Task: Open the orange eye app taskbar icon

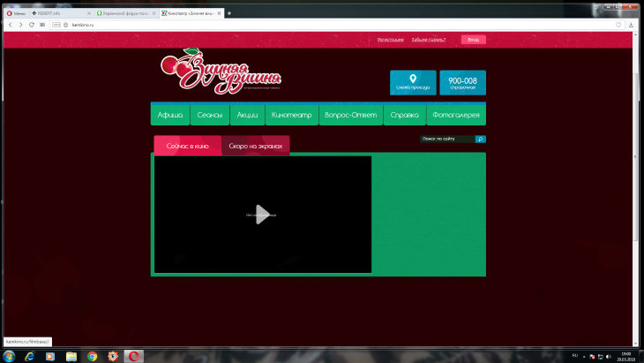Action: pos(113,356)
